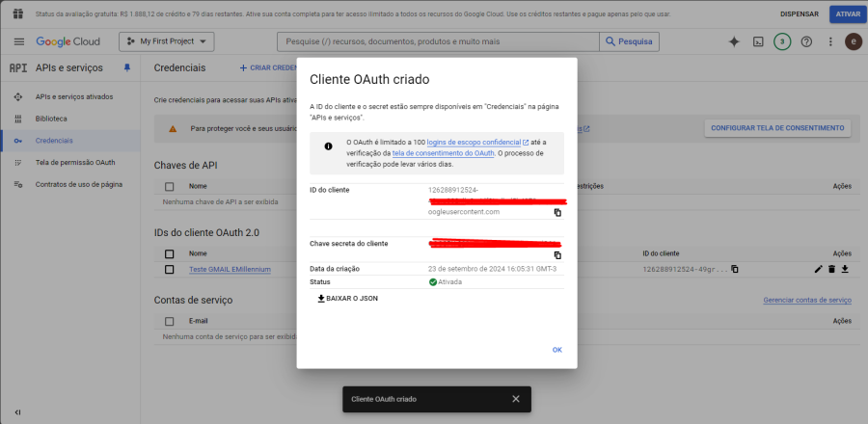Delete the Teste GMAIL EMillennium client

coord(831,269)
